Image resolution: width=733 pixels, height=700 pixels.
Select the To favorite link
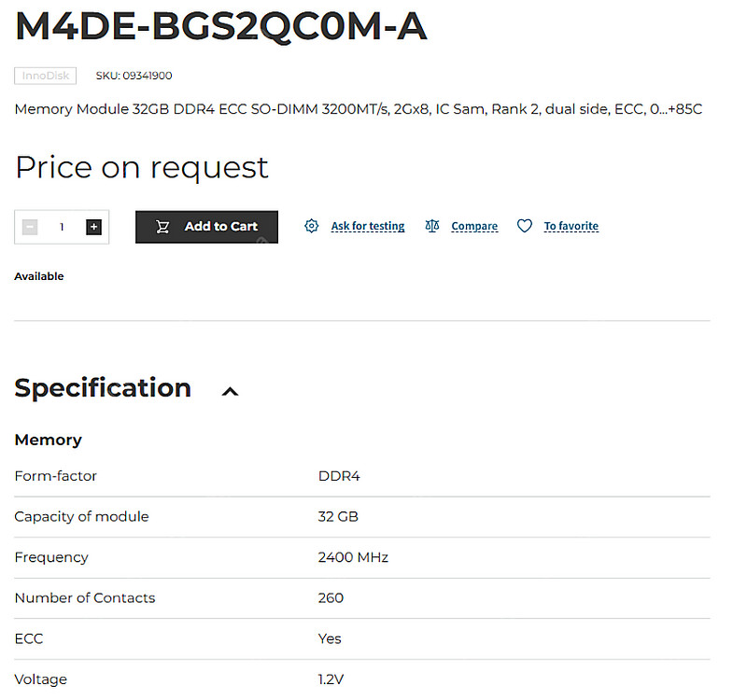click(571, 226)
